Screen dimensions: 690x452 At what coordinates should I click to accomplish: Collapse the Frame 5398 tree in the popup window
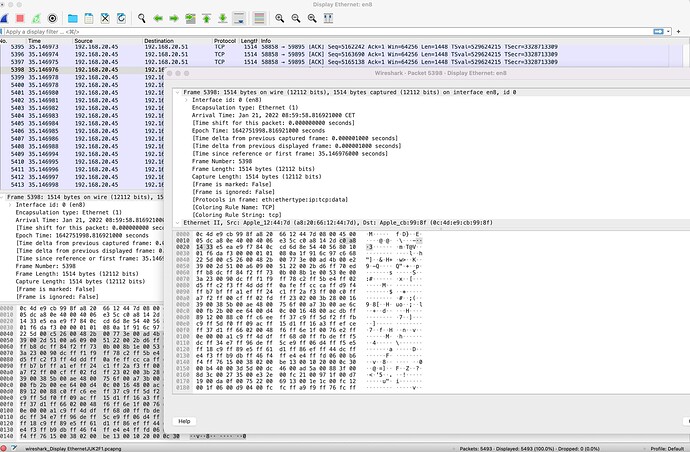pyautogui.click(x=177, y=92)
